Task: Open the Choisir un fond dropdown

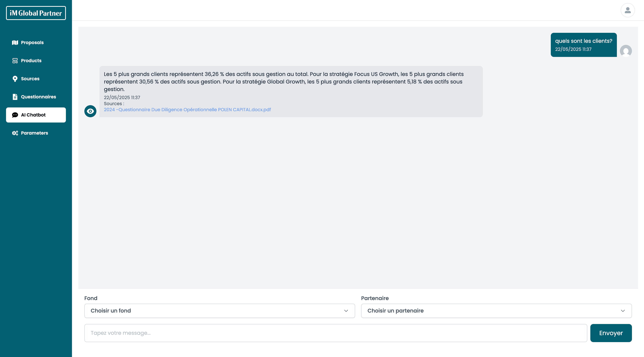Action: pos(219,311)
